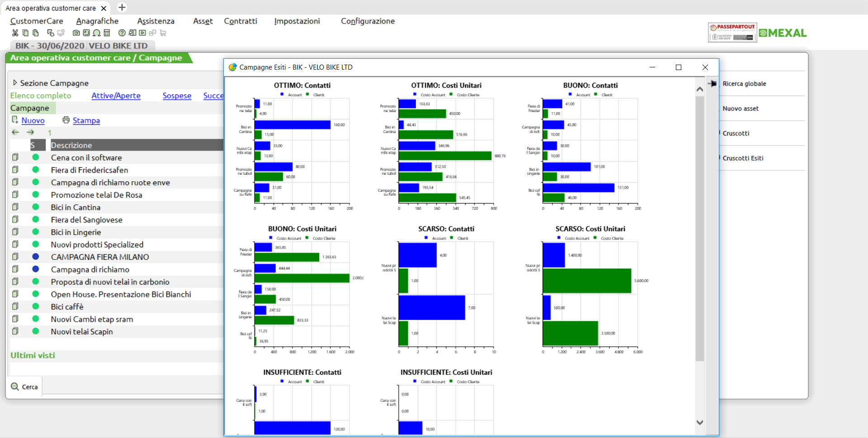Click the video play tutorial icon
This screenshot has width=868, height=438.
point(142,33)
